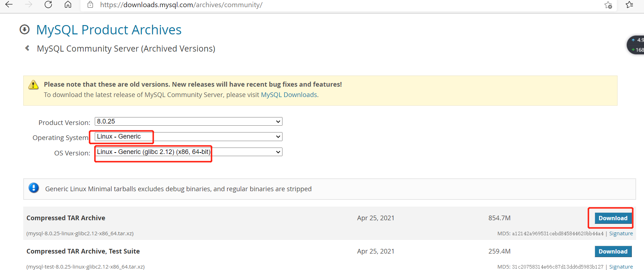
Task: Click filename mysql-test-8.0.25-linux-glibc2.12-x86_64.tar.xz
Action: click(85, 267)
